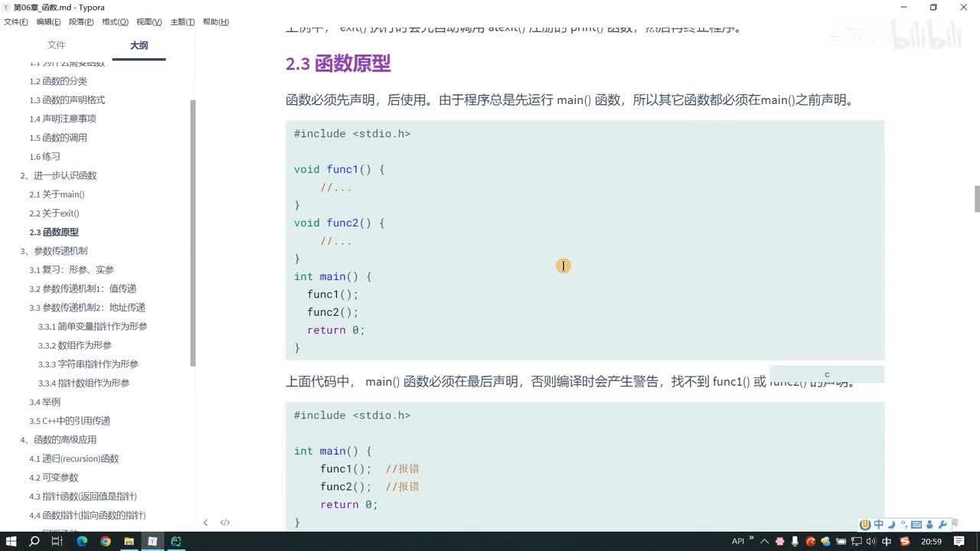Select outline section 2、进一步认识函数

58,175
